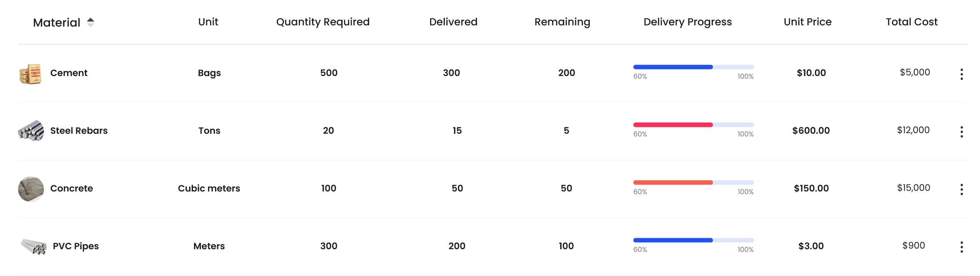Open the Steel Rebars row three-dot menu
The width and height of the screenshot is (980, 276).
click(961, 132)
